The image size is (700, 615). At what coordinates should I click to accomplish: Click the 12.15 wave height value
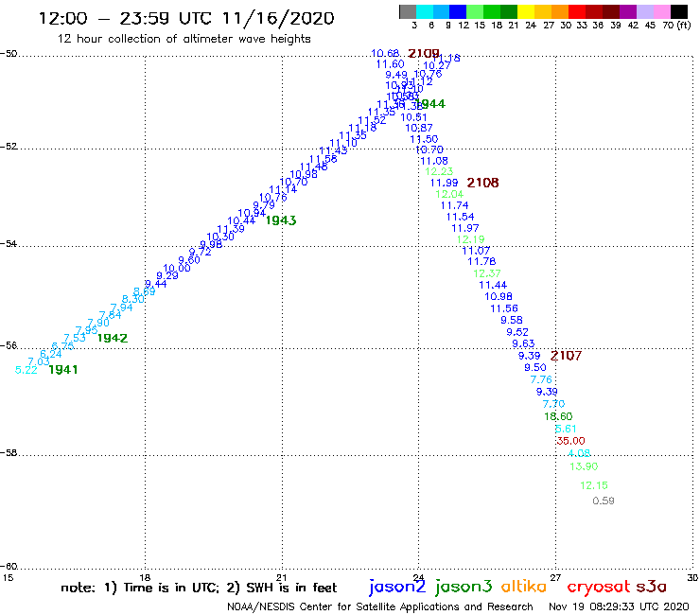click(594, 485)
